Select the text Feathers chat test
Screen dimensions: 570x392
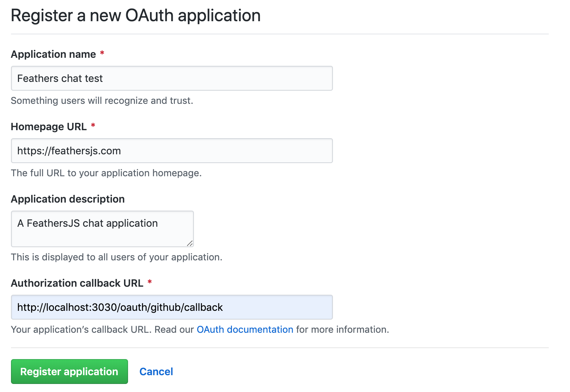pos(60,78)
